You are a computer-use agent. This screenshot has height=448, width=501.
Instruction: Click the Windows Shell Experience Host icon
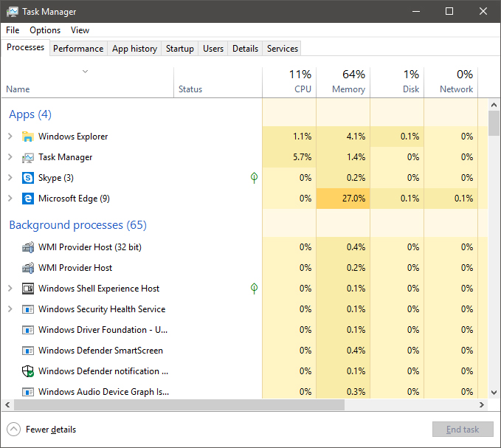(x=28, y=289)
